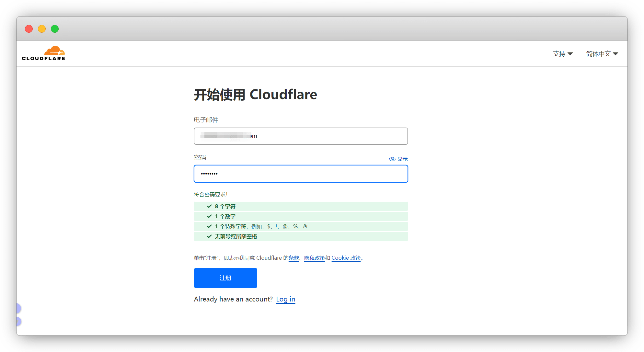Follow the Log in link
The height and width of the screenshot is (352, 644).
click(x=285, y=299)
